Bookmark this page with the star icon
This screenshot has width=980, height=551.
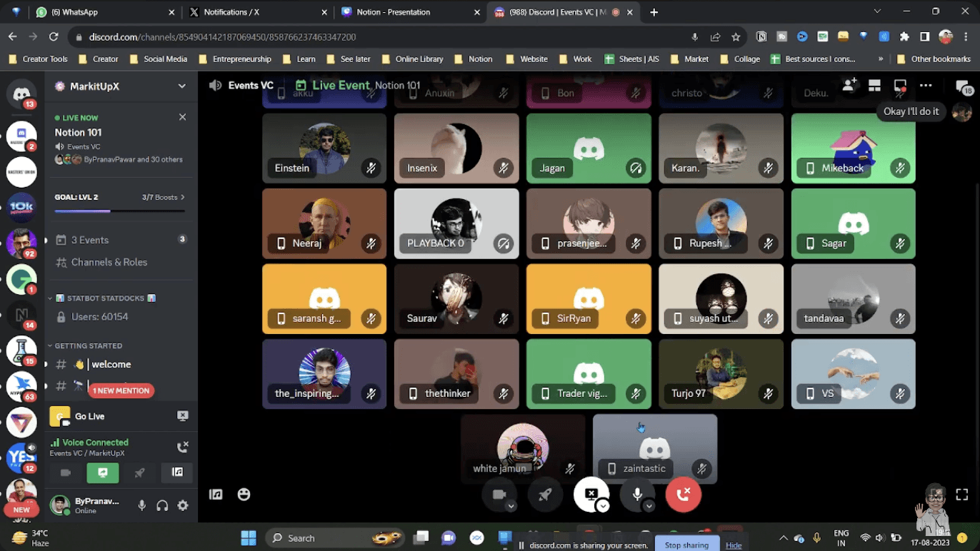click(x=736, y=36)
